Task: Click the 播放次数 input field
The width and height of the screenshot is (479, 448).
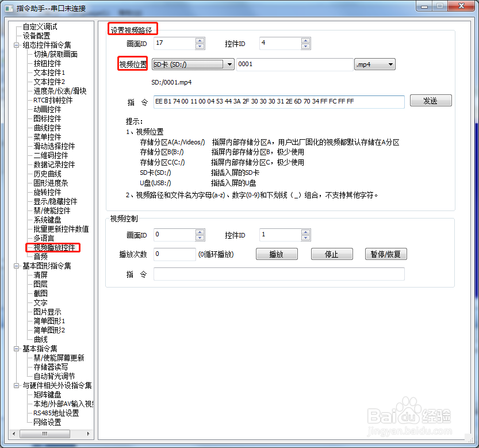Action: pyautogui.click(x=174, y=254)
